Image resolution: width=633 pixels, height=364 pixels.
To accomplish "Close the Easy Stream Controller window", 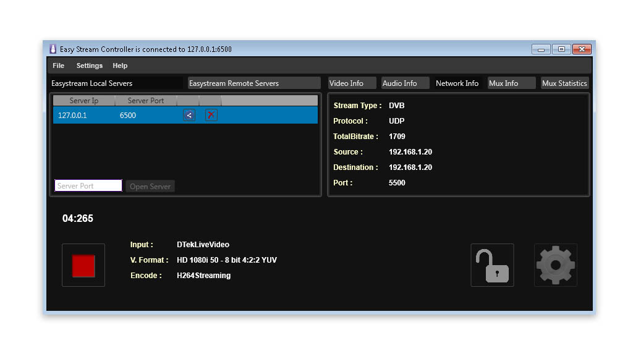I will pyautogui.click(x=582, y=49).
